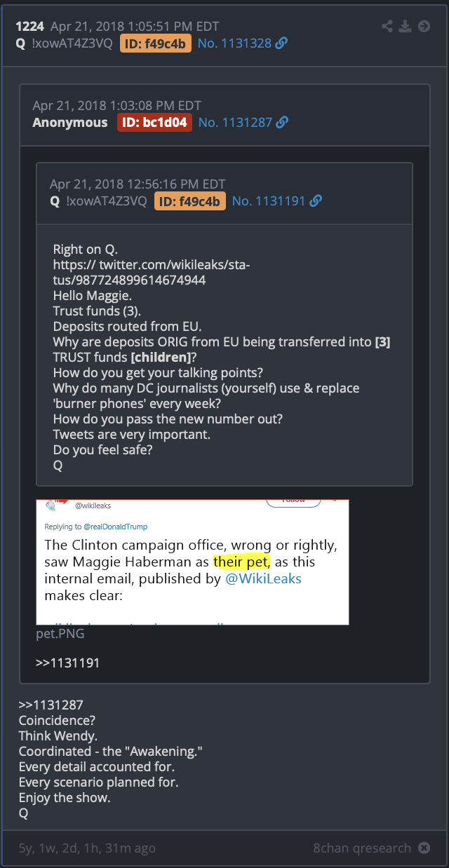Click the X icon next to 8chan qresearch
This screenshot has width=449, height=868.
424,848
